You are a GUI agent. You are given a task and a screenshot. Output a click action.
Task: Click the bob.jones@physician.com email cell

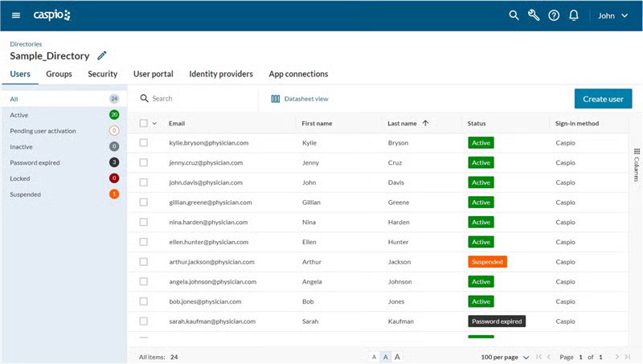[205, 301]
